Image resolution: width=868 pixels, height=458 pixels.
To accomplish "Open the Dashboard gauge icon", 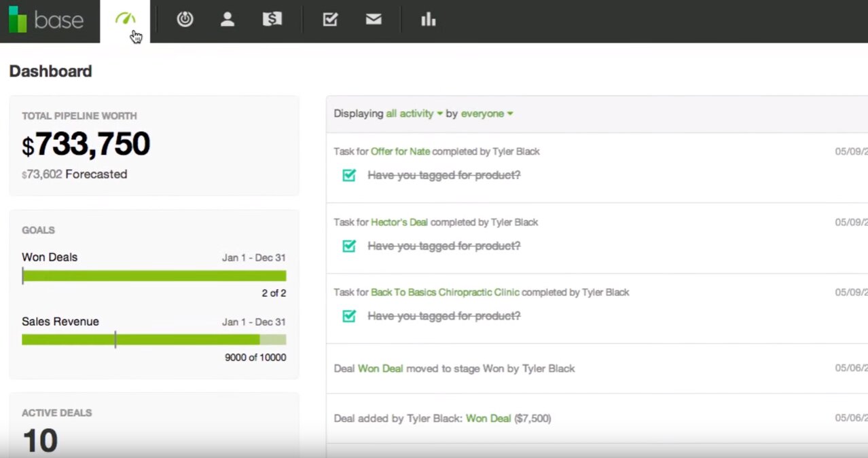I will (125, 19).
